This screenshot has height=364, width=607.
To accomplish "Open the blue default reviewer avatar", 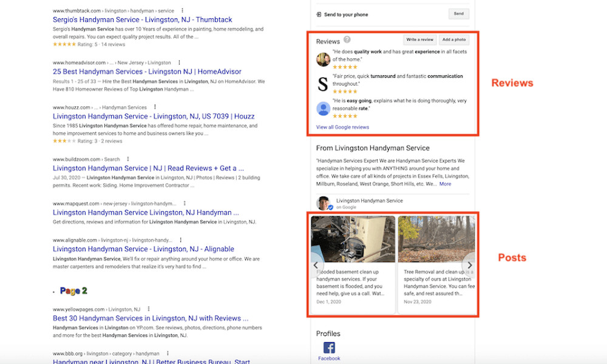I will pos(324,109).
